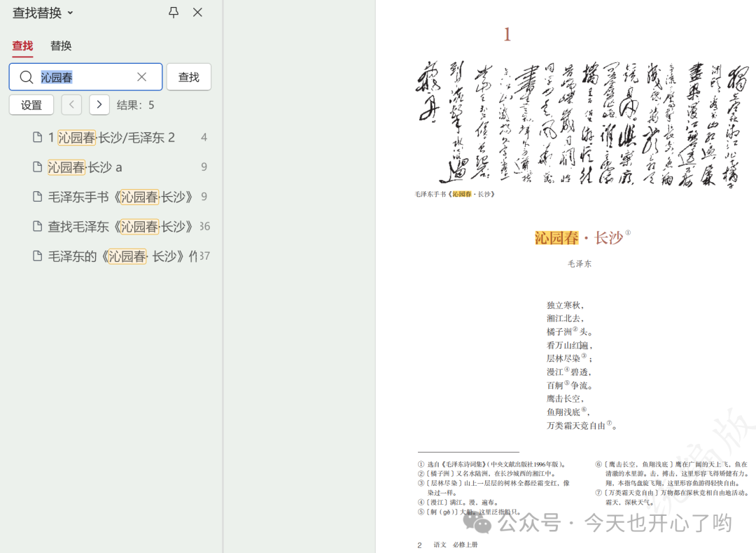Click the magnifier icon in the search box
The height and width of the screenshot is (553, 756).
click(27, 77)
